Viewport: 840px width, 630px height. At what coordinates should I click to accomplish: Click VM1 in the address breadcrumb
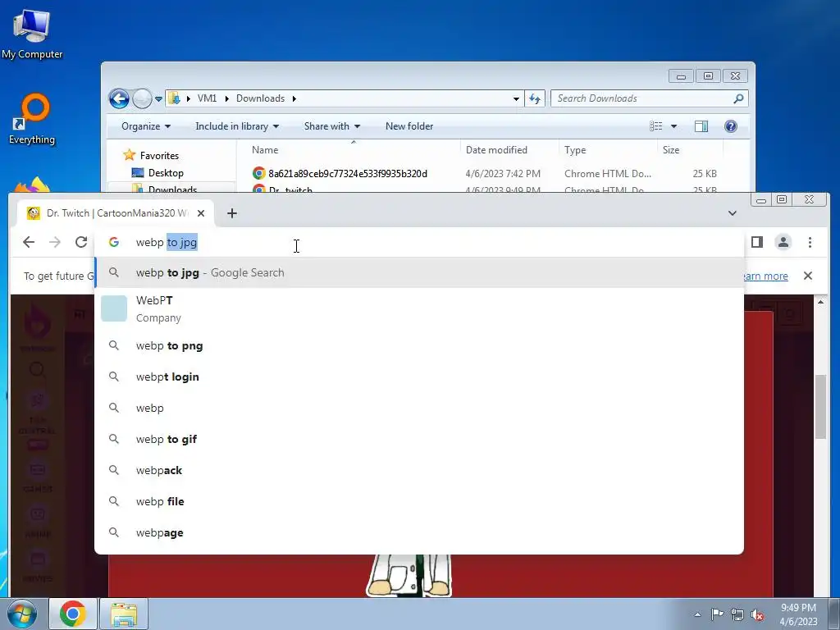(207, 98)
